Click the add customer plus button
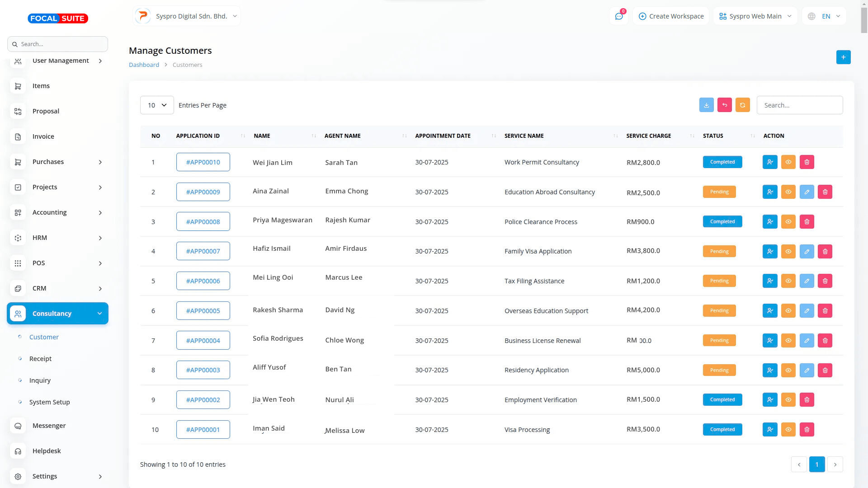 (843, 57)
